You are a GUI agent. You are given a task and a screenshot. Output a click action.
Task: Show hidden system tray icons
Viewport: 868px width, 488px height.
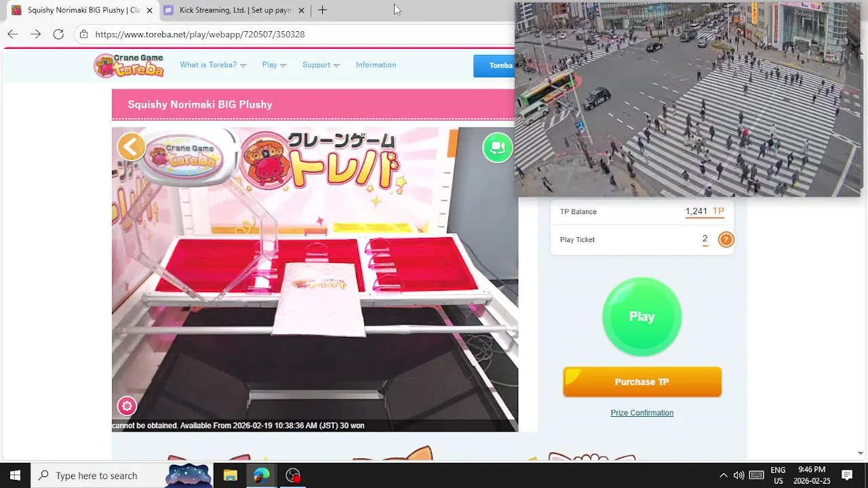(x=723, y=475)
